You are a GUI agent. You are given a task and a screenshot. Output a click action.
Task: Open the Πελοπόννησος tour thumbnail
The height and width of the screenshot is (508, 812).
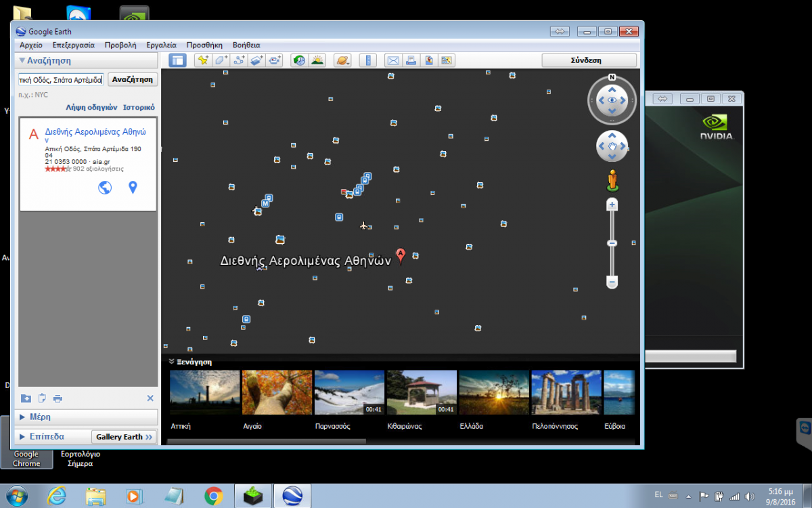pos(566,392)
